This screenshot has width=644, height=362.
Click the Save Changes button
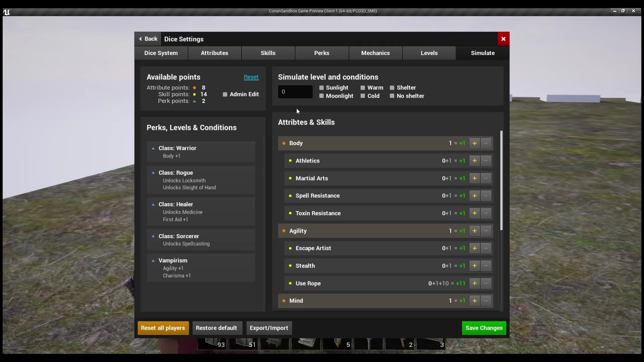pos(484,328)
